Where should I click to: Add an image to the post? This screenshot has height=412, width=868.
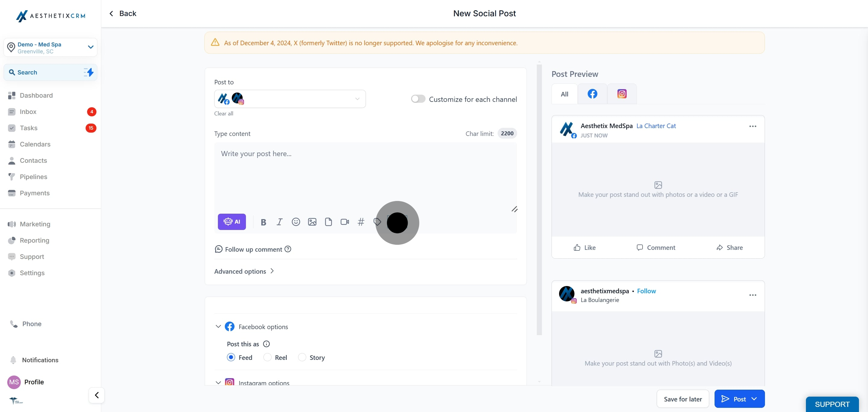(312, 222)
